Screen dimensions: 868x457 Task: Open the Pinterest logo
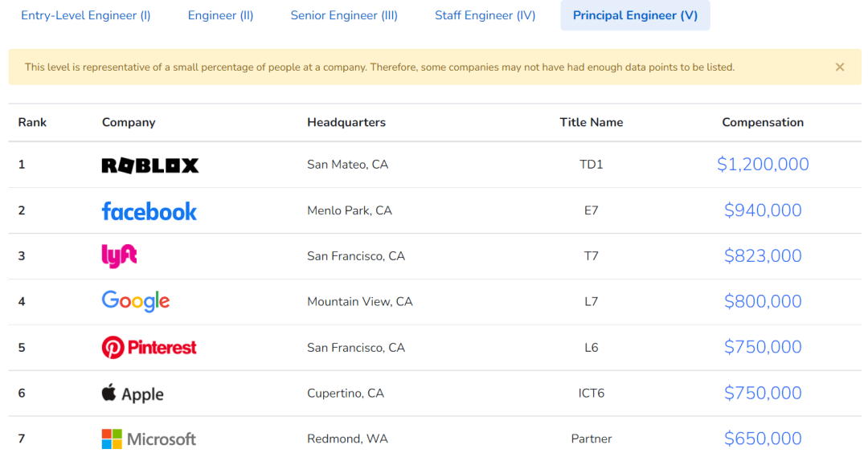pos(149,348)
